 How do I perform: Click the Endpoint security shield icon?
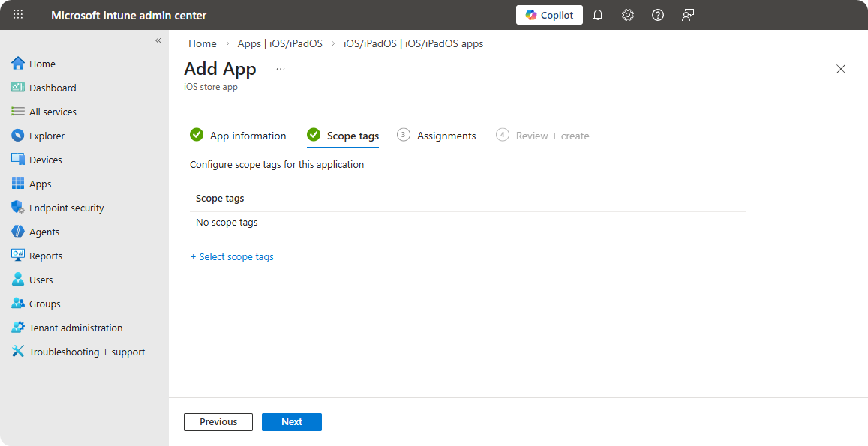[18, 208]
